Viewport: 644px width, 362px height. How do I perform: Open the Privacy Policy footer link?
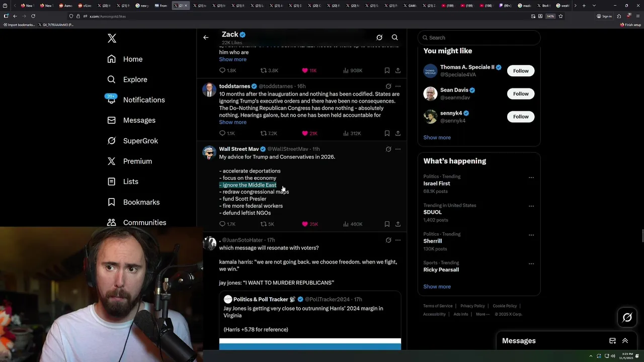[472, 306]
